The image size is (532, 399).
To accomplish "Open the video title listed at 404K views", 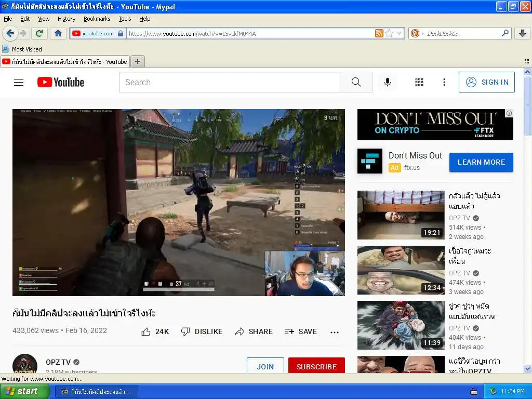I will [x=472, y=311].
